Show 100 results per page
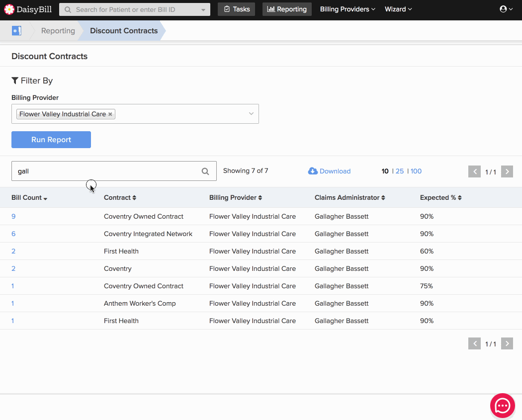Viewport: 522px width, 420px height. (416, 171)
